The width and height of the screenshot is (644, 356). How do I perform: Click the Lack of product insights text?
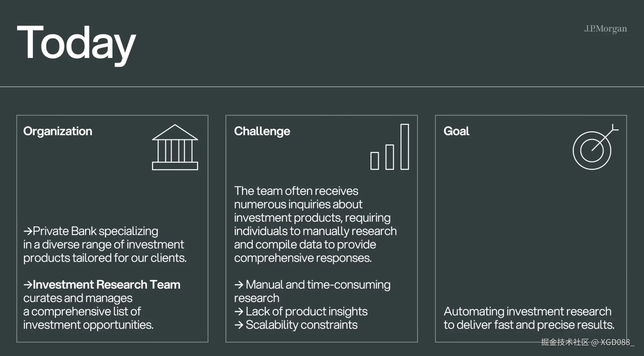[307, 311]
